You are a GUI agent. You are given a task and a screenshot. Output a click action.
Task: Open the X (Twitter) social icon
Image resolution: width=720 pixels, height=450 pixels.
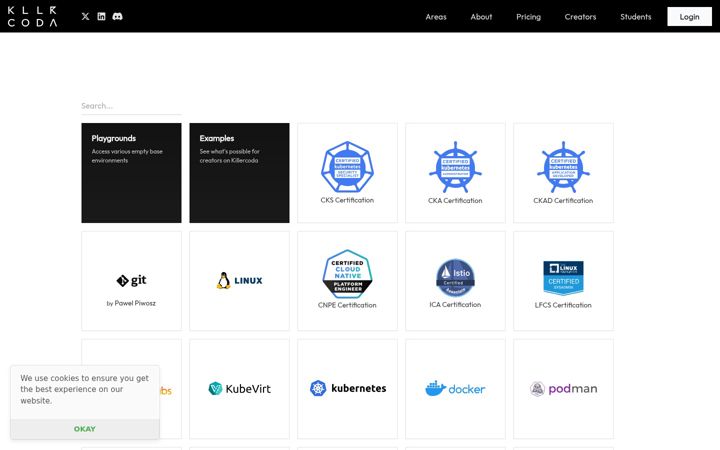pos(85,17)
